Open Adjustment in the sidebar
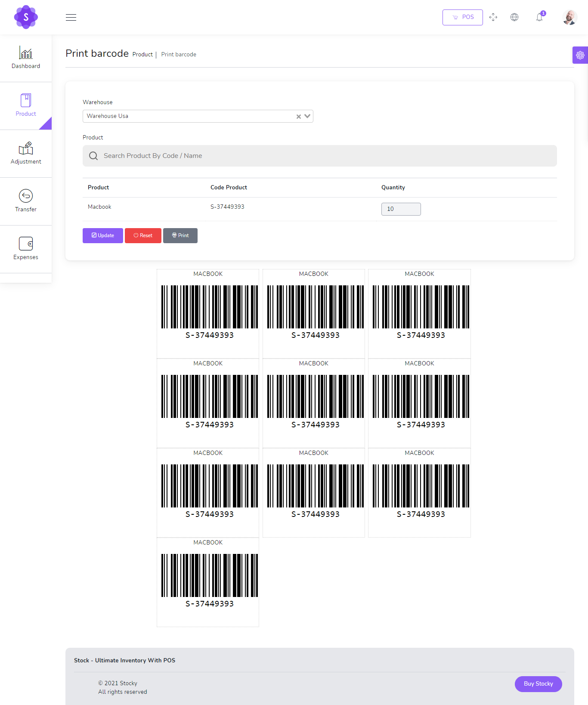 (26, 153)
